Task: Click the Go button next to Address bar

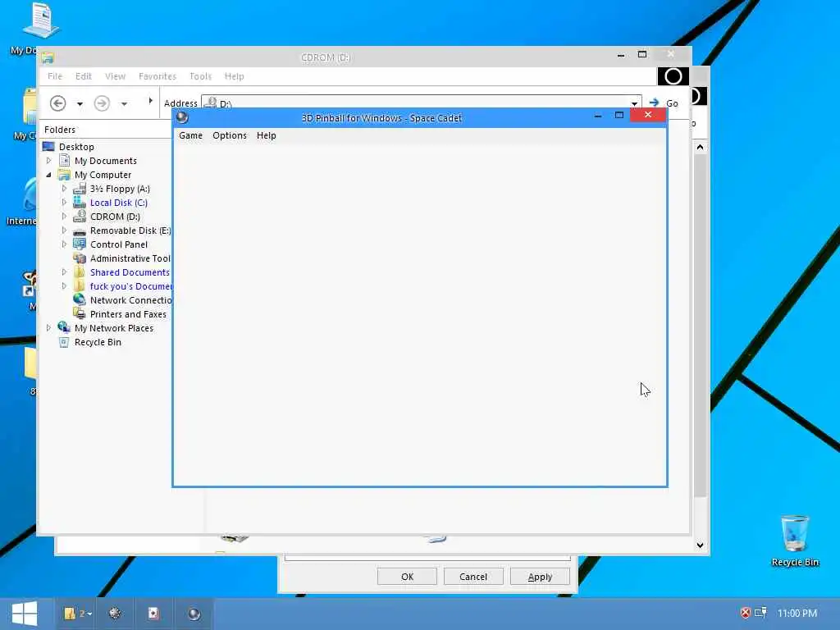Action: [x=664, y=103]
